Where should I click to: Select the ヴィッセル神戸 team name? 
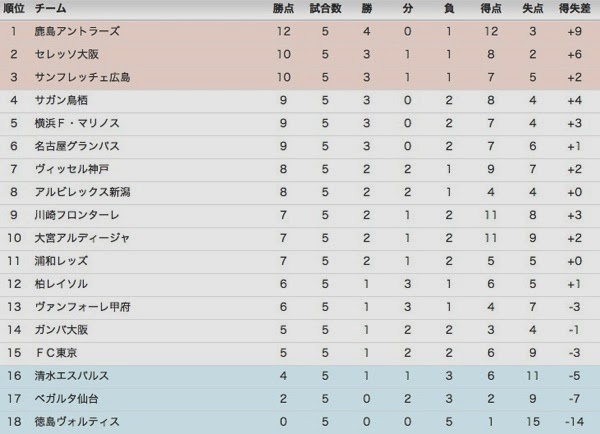(x=72, y=169)
